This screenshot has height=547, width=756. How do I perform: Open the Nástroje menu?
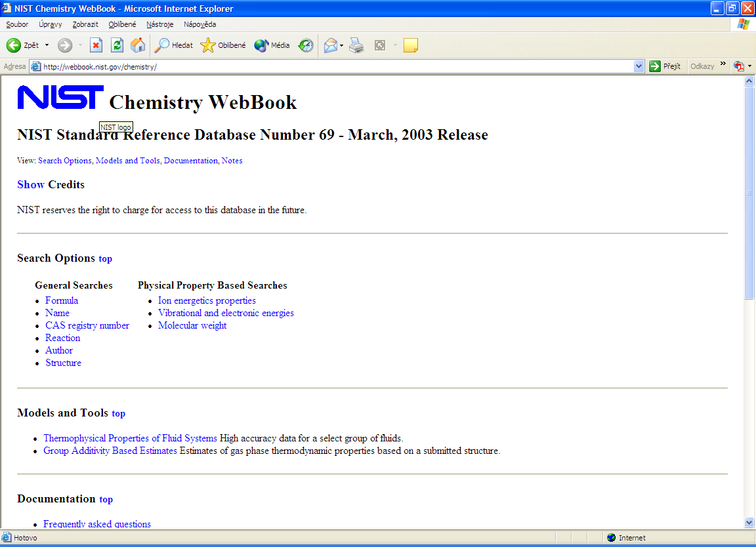(159, 24)
